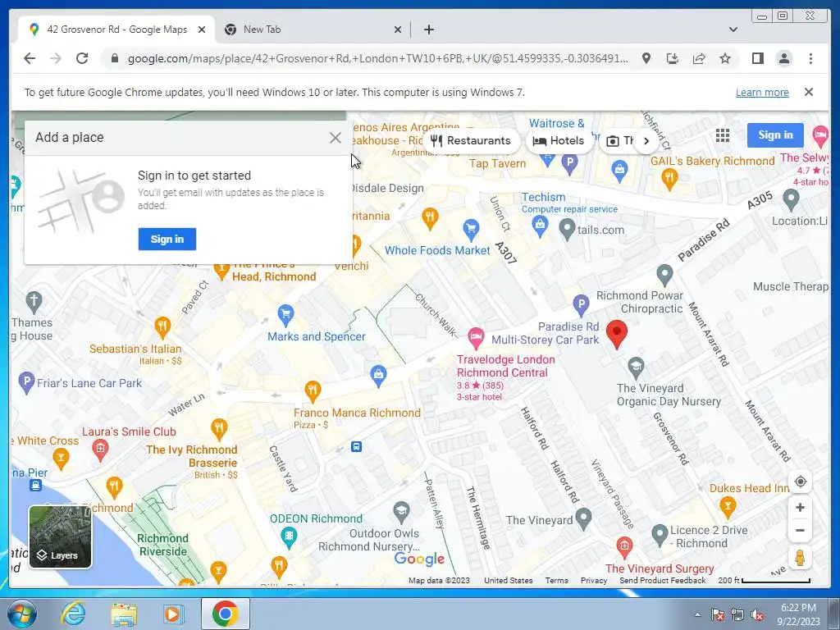This screenshot has width=840, height=630.
Task: Select the Restaurants filter chip
Action: (x=471, y=141)
